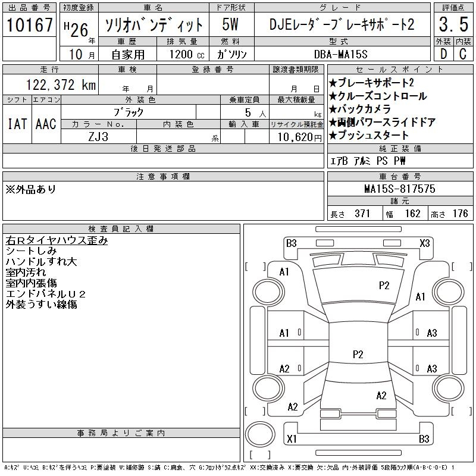The height and width of the screenshot is (476, 476).
Task: Select the 事務局よりご案内 section header
Action: coord(121,433)
